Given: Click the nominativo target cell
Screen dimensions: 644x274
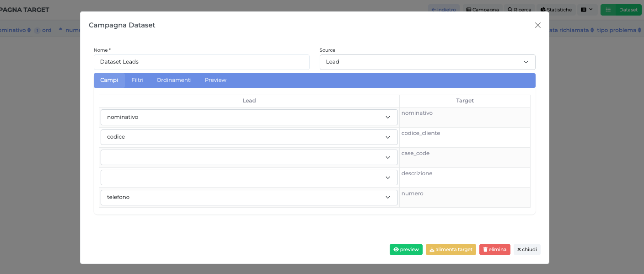Looking at the screenshot, I should tap(465, 117).
